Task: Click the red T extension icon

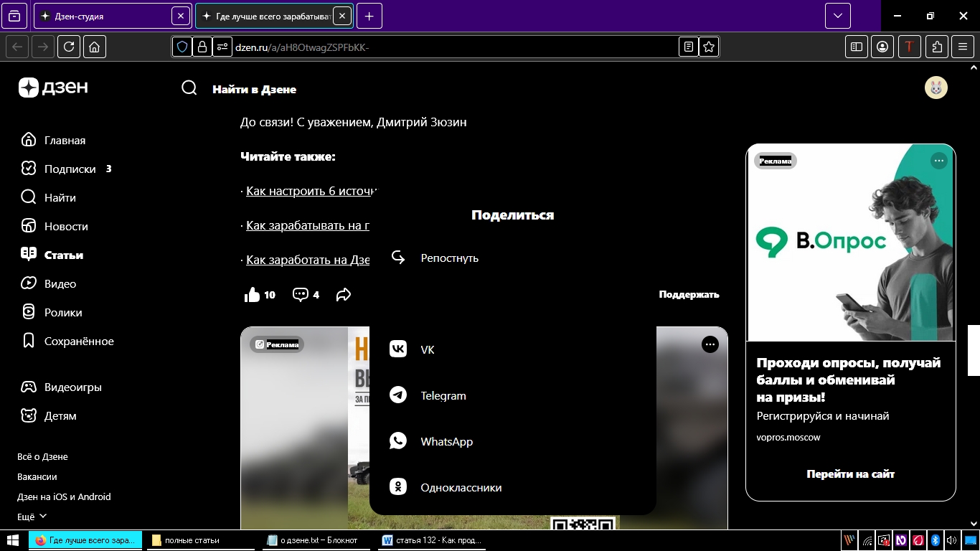Action: pos(910,47)
